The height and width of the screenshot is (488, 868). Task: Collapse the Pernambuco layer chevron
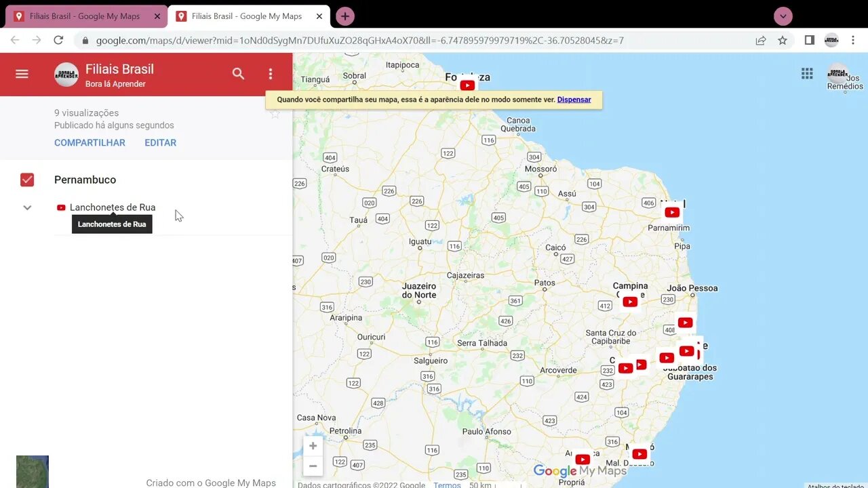coord(27,207)
